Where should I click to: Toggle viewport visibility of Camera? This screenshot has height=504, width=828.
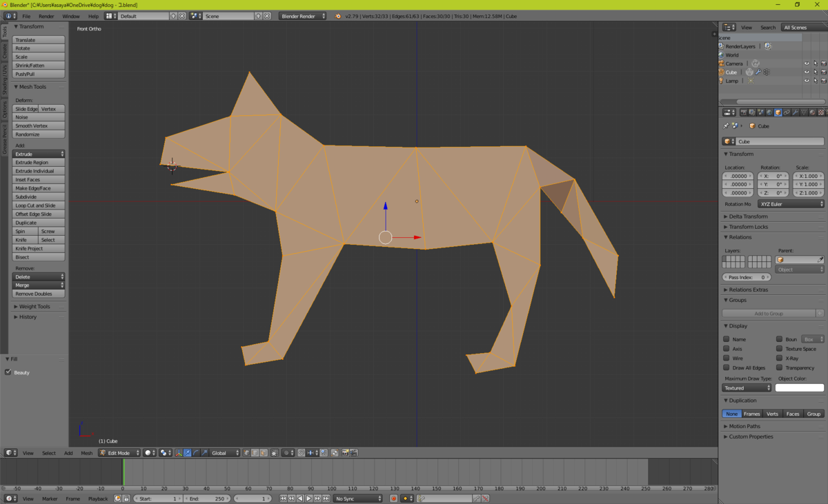[807, 63]
